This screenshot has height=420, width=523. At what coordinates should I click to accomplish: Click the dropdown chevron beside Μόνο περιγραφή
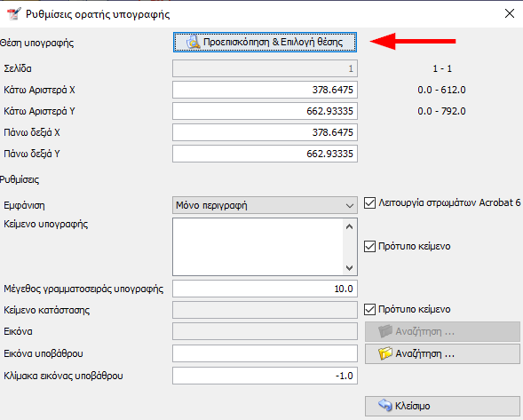point(350,205)
